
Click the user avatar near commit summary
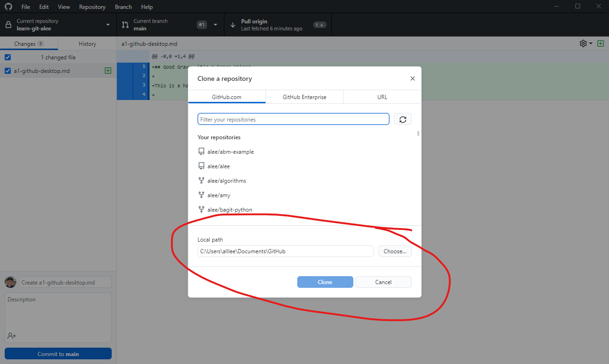click(10, 282)
